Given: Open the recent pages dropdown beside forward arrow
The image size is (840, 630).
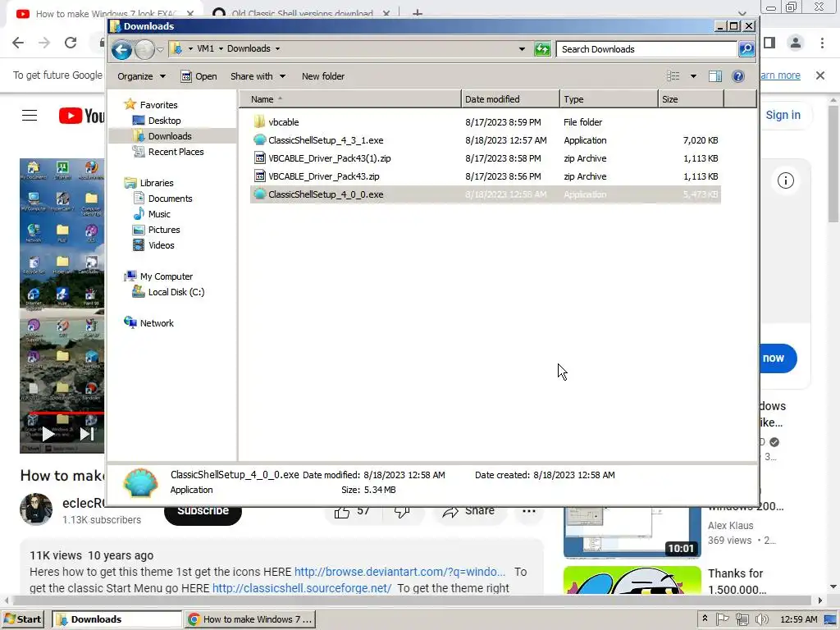Looking at the screenshot, I should 160,49.
